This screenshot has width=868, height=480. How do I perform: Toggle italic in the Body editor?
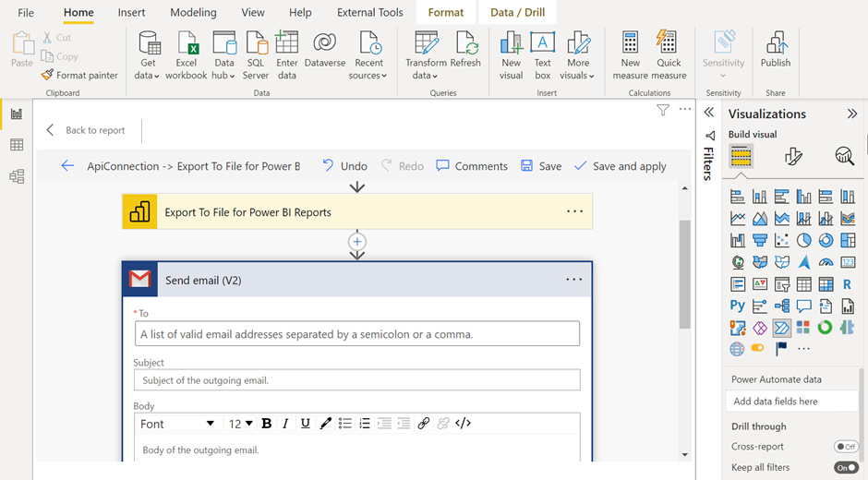tap(285, 424)
